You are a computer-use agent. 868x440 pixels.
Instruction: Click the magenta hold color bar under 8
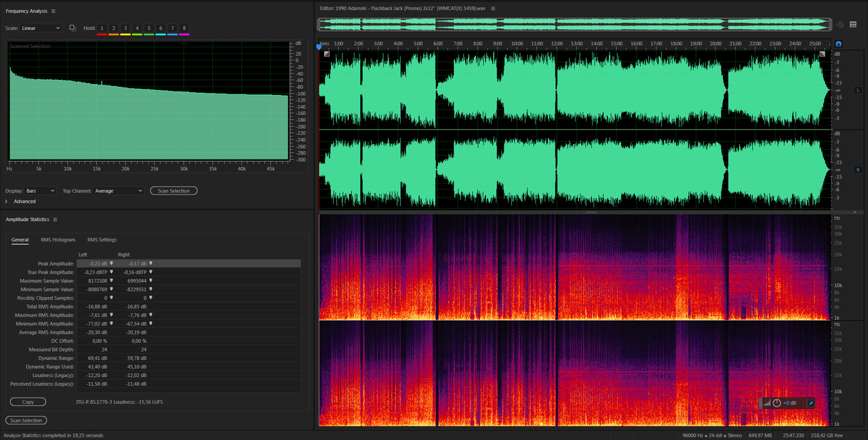tap(184, 34)
